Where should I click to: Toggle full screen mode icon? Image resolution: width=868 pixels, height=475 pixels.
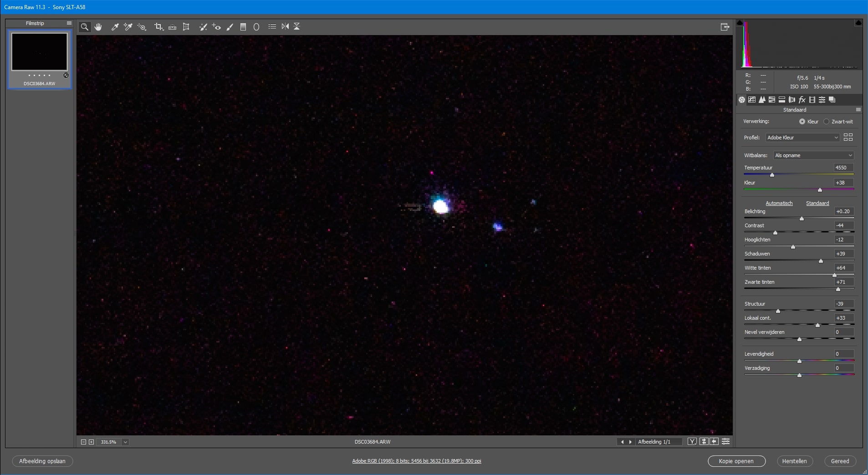725,27
